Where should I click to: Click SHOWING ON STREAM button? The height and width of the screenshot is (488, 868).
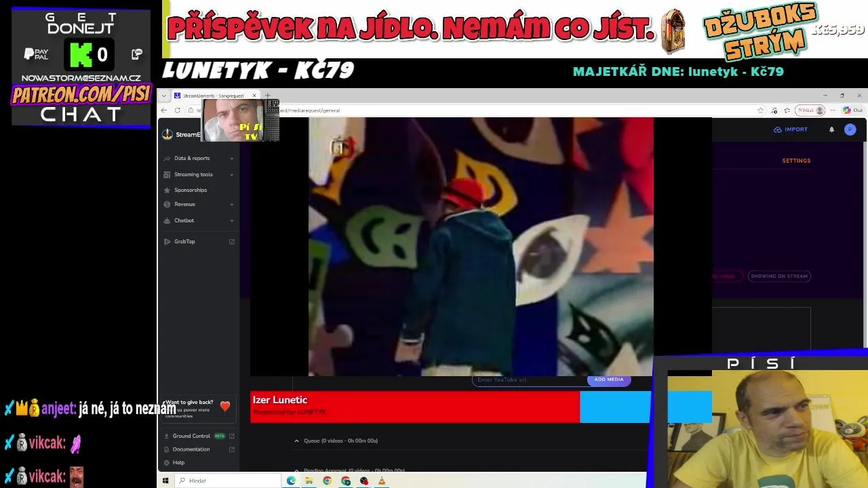(x=779, y=277)
